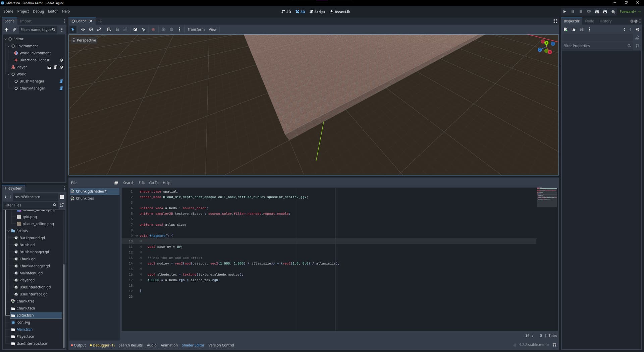The width and height of the screenshot is (644, 352).
Task: Select Chunk.tres in the shader file list
Action: click(x=85, y=198)
